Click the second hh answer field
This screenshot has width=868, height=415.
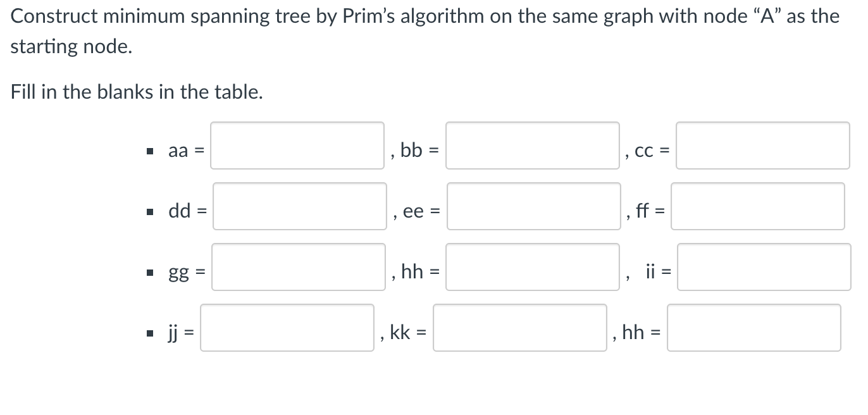coord(753,328)
